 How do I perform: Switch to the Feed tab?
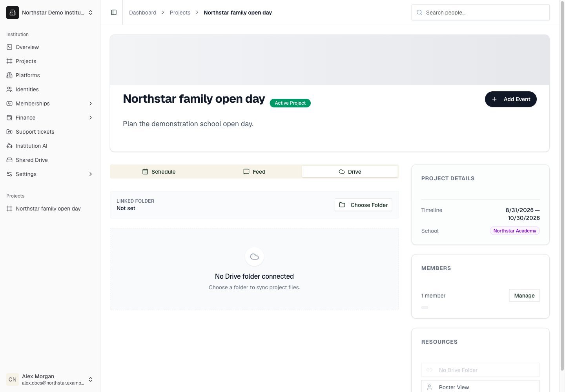pyautogui.click(x=254, y=172)
